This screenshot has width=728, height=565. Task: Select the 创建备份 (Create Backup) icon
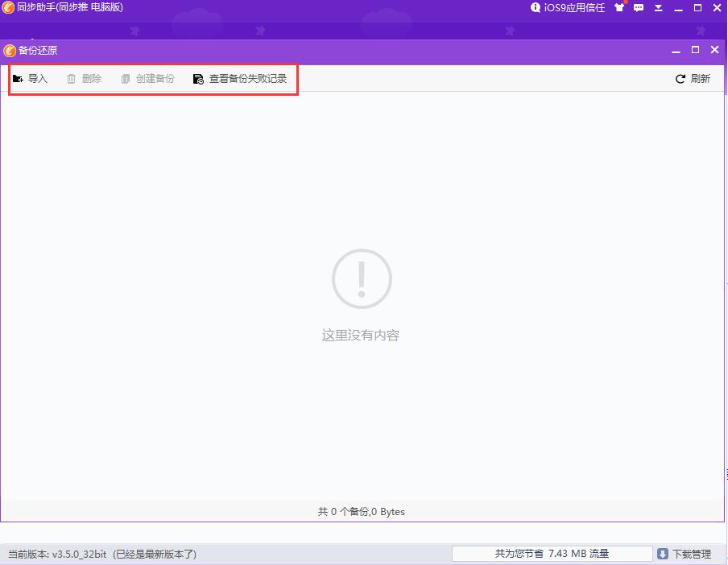[x=125, y=78]
